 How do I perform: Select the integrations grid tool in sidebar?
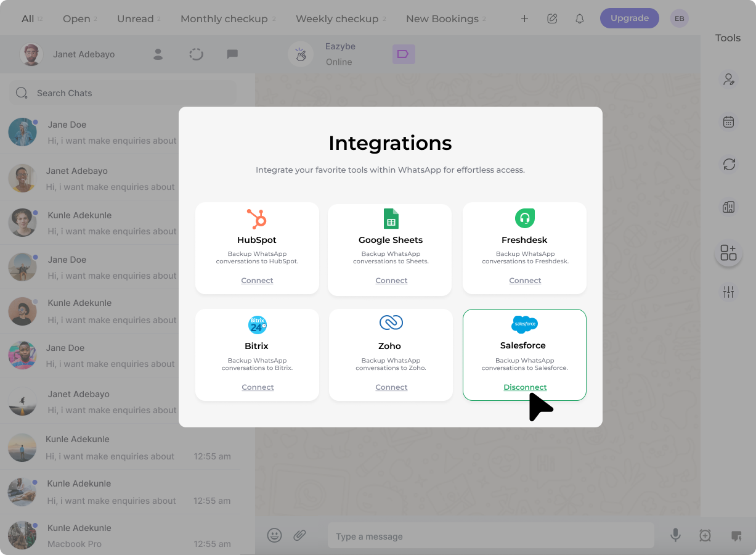tap(728, 252)
